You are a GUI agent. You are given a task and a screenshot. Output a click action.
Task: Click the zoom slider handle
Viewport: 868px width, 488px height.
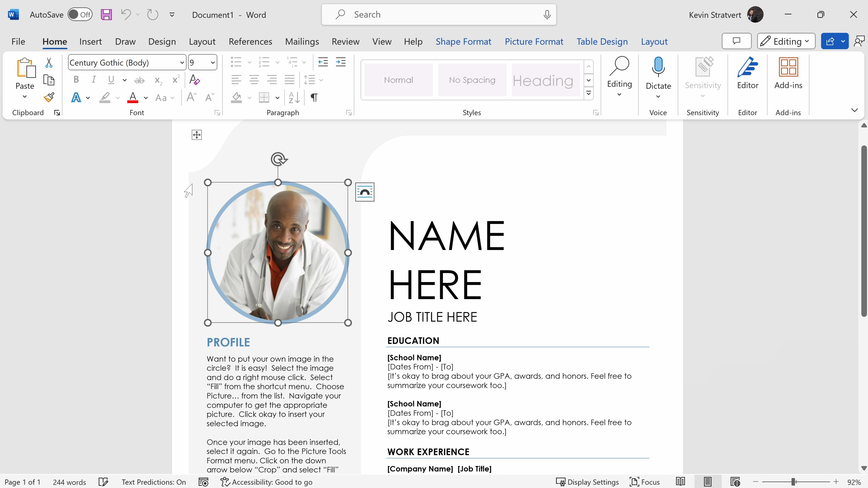[793, 482]
